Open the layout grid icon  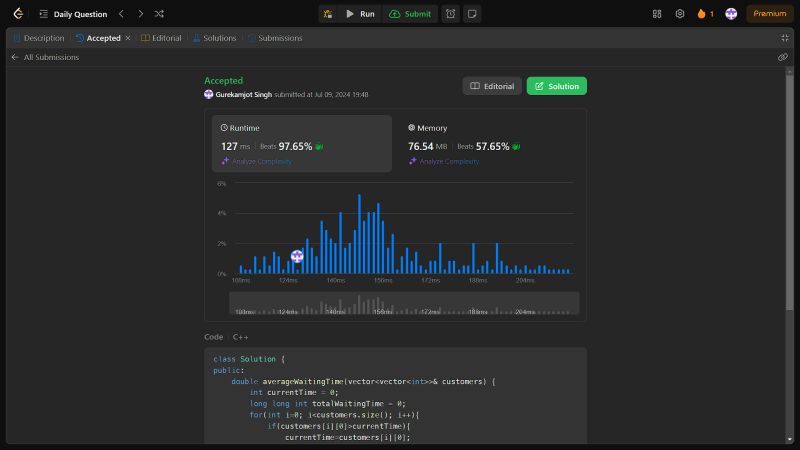[x=657, y=14]
